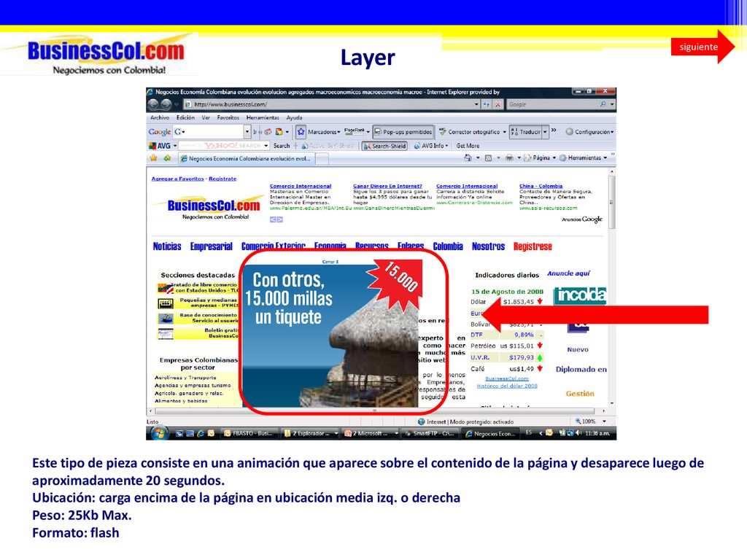This screenshot has width=747, height=560.
Task: Open the Histórico del dólar 2008 link
Action: click(x=507, y=386)
